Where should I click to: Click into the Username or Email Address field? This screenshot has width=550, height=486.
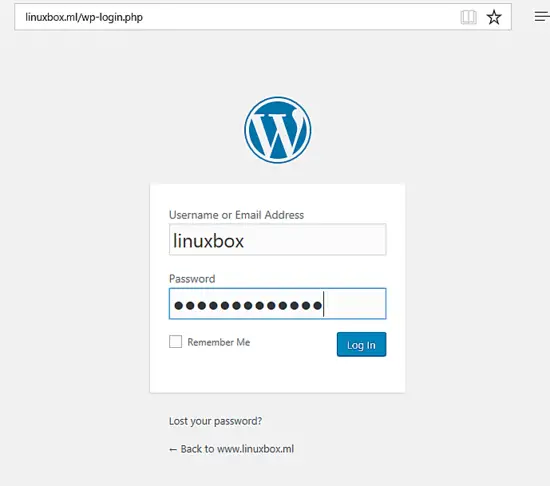coord(277,239)
